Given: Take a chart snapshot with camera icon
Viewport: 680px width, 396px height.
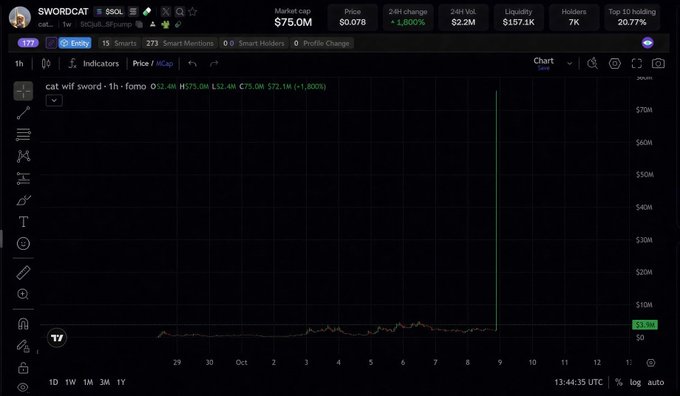Looking at the screenshot, I should point(658,64).
